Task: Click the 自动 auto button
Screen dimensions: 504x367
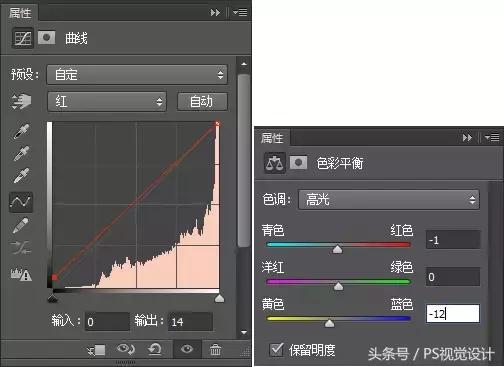Action: click(x=202, y=101)
